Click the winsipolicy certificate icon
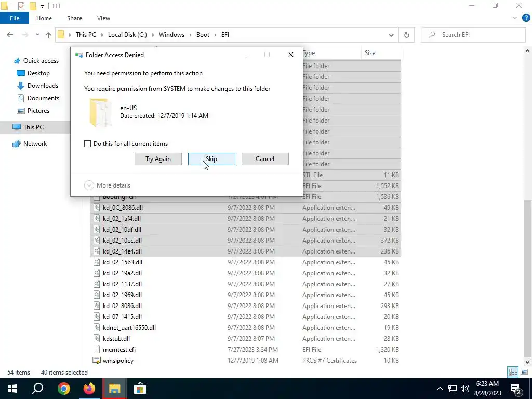 pos(97,361)
